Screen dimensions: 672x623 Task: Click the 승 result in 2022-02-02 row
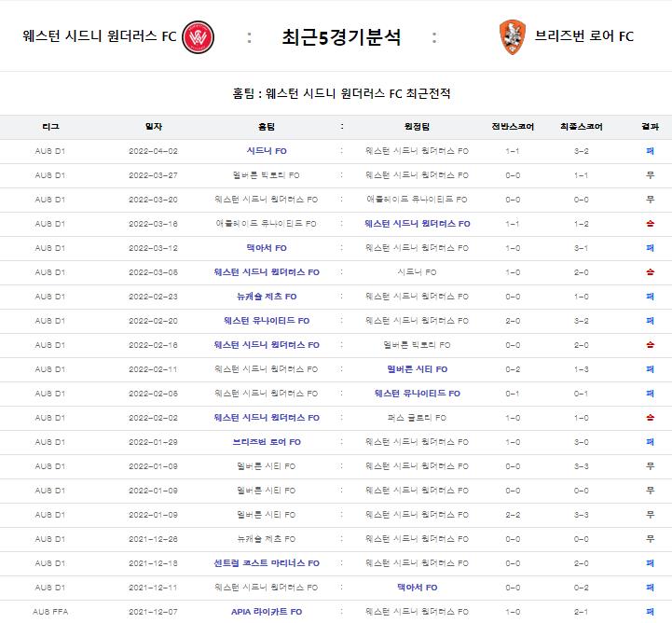(x=651, y=418)
